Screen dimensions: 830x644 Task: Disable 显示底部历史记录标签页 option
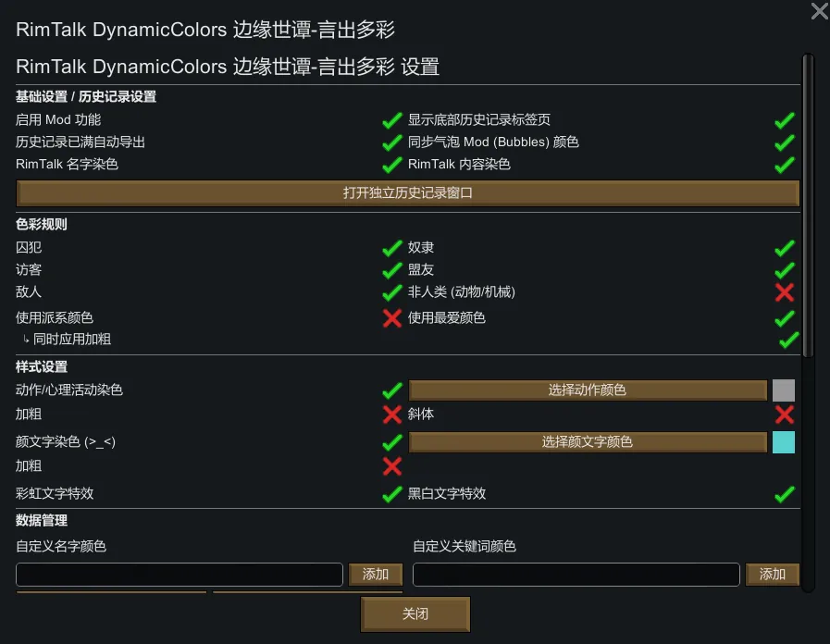tap(785, 120)
